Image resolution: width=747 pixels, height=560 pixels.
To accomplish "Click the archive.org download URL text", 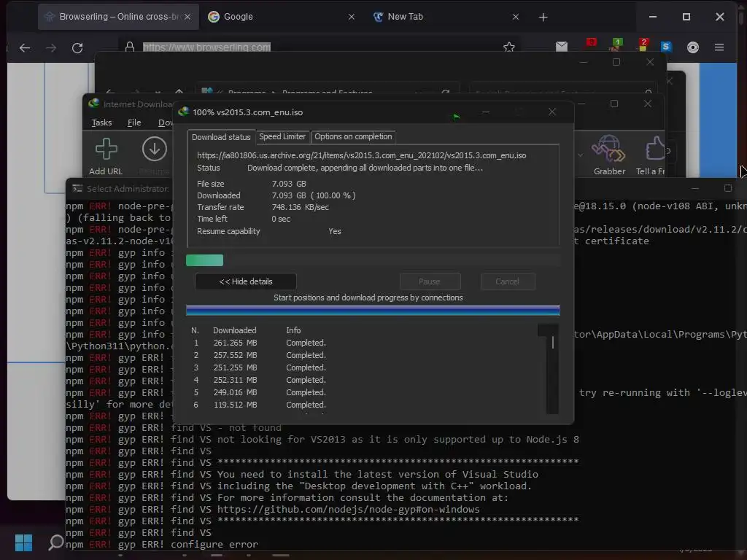I will pyautogui.click(x=362, y=155).
